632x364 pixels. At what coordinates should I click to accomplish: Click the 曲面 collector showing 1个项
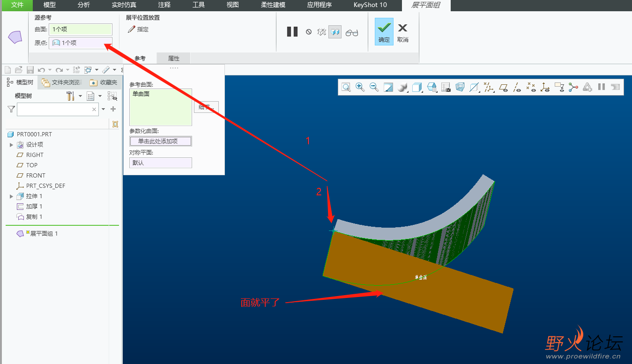[81, 29]
